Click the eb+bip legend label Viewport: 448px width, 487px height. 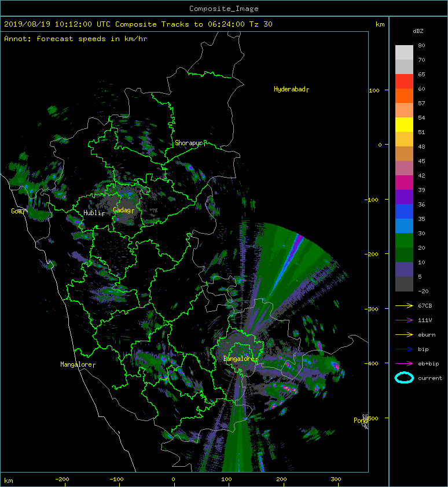click(428, 363)
